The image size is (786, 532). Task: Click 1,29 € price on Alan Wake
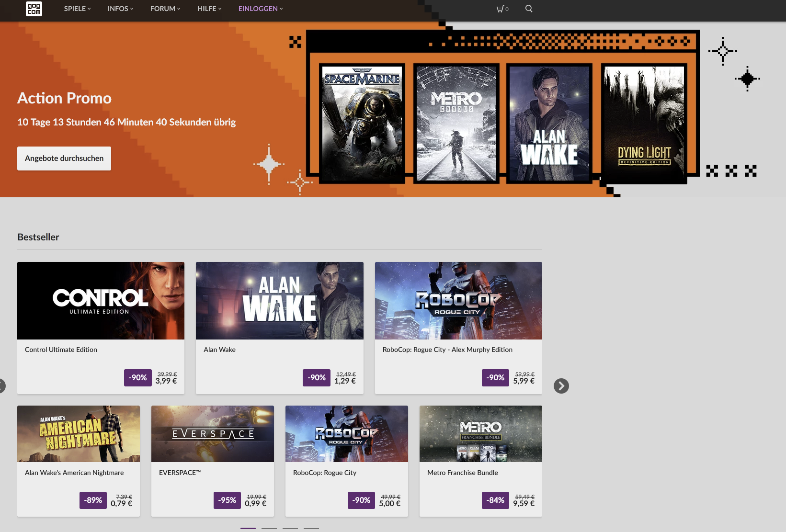pyautogui.click(x=345, y=381)
